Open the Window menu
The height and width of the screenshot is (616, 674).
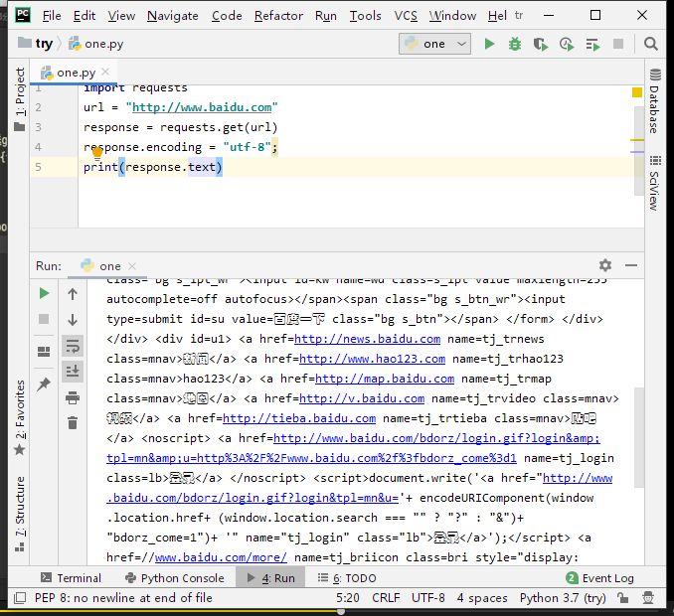click(452, 16)
